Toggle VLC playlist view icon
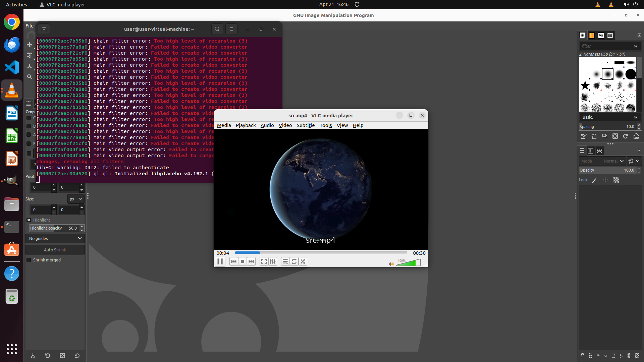The image size is (644, 362). click(285, 261)
